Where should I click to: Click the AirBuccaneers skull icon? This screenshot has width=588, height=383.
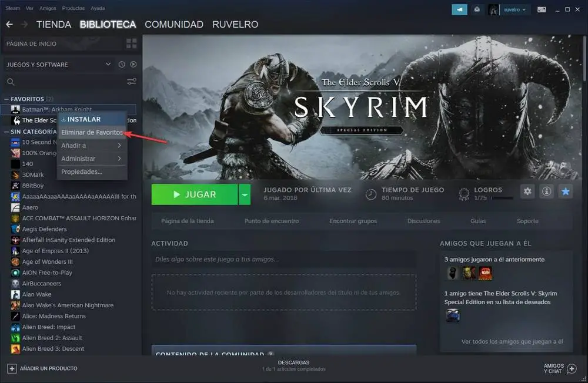(15, 283)
